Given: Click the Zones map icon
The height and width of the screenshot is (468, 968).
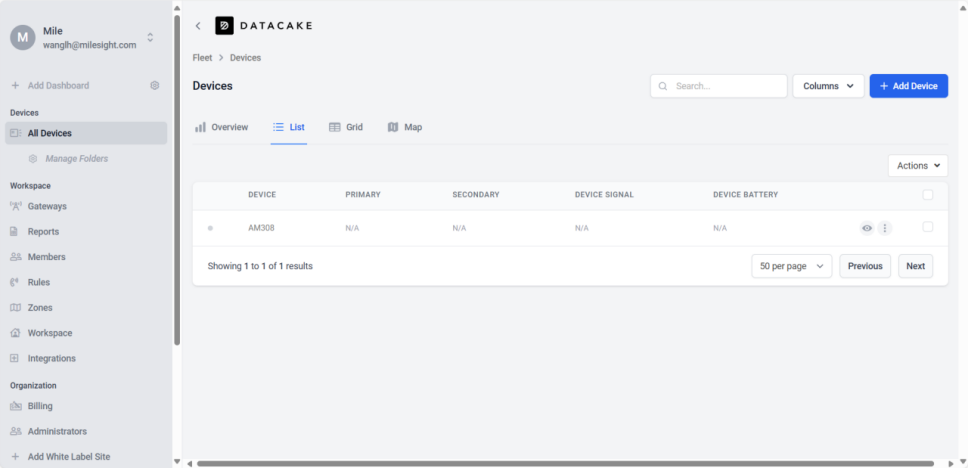Looking at the screenshot, I should (15, 307).
